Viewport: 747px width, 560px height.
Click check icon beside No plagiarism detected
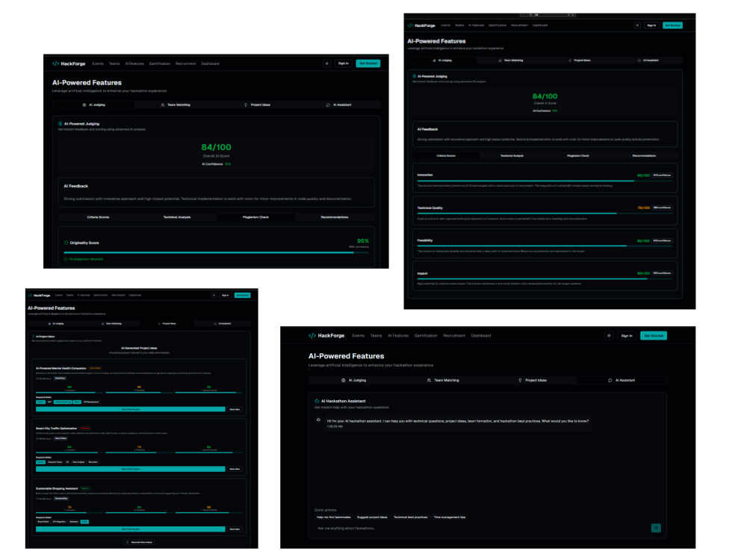pos(66,259)
